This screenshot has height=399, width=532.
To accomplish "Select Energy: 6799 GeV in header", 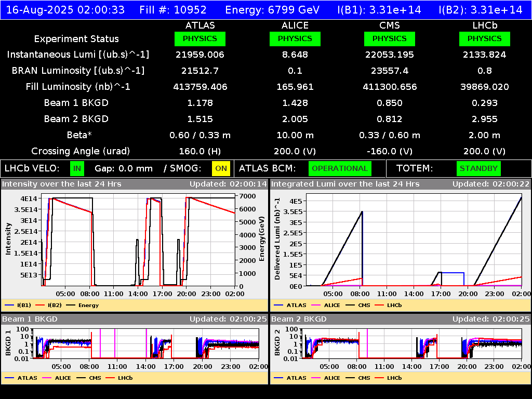I will click(x=272, y=10).
